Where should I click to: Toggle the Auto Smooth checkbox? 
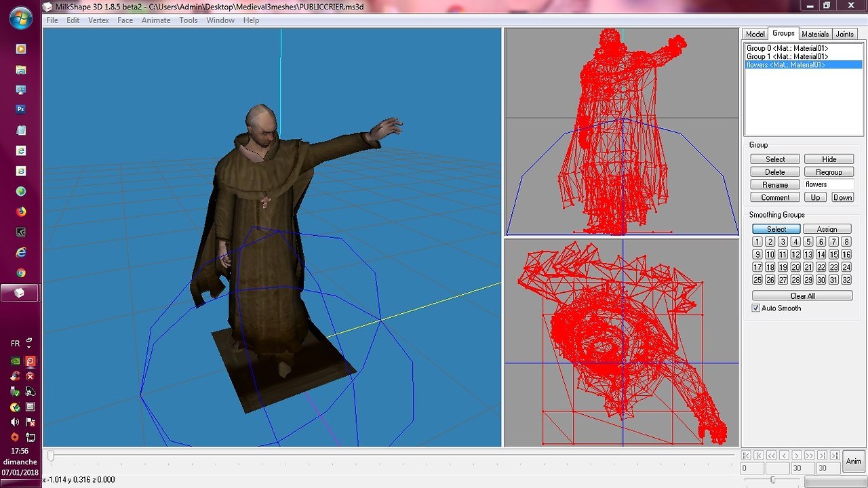click(x=756, y=308)
